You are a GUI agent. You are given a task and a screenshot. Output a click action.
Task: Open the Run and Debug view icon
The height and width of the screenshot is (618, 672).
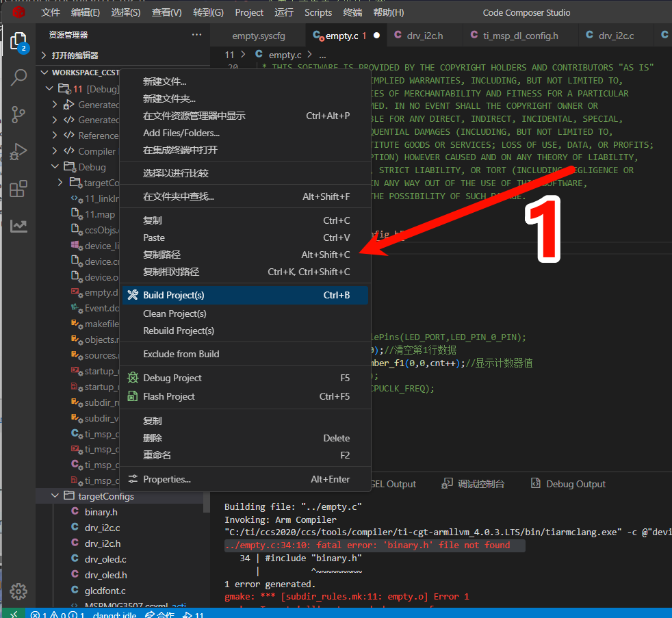click(x=18, y=152)
